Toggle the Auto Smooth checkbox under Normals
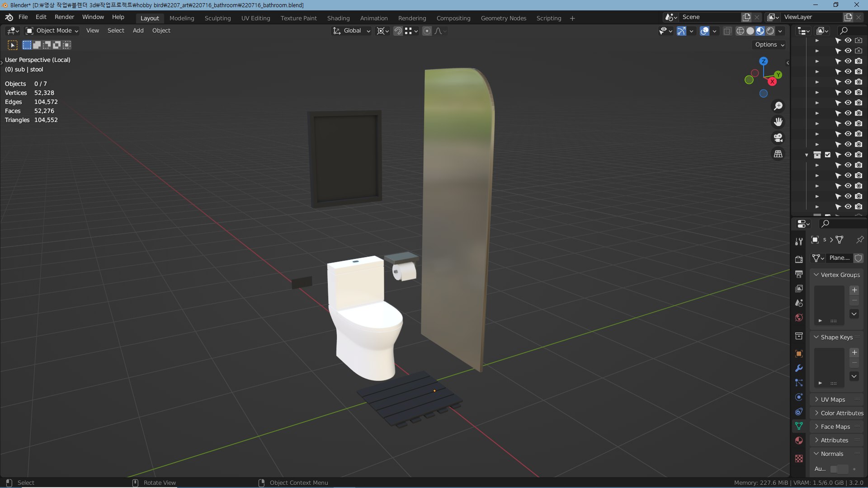 pyautogui.click(x=834, y=469)
